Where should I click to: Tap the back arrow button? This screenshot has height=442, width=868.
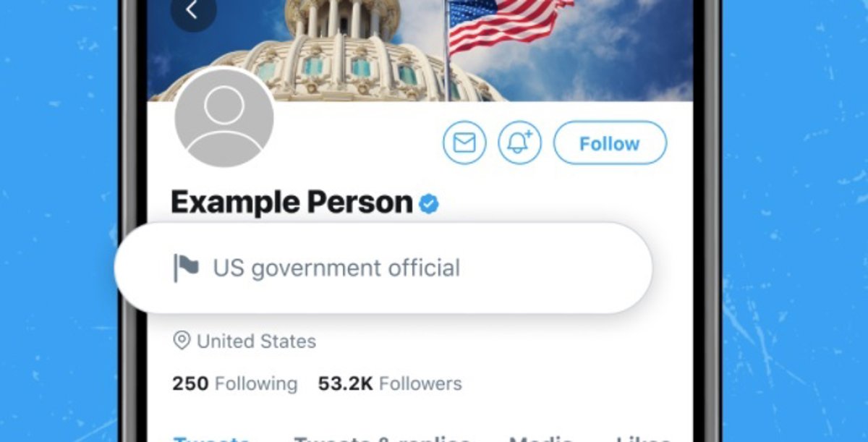click(192, 11)
